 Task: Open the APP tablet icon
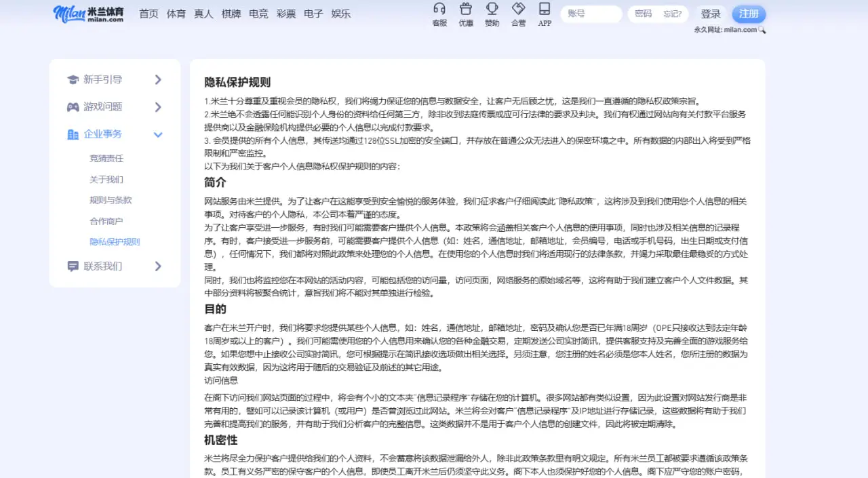(x=545, y=9)
